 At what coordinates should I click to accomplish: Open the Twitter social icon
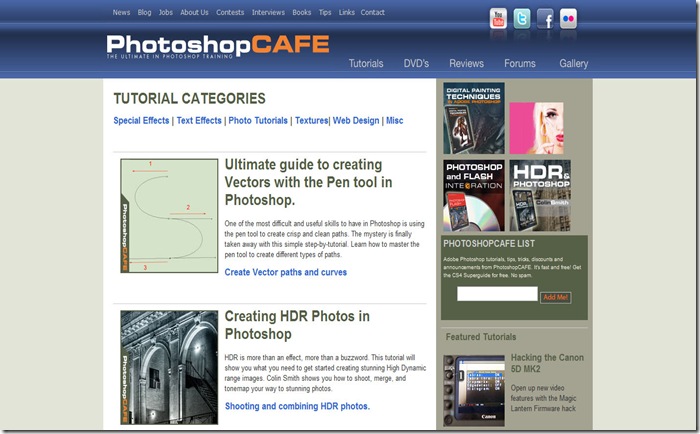tap(522, 18)
